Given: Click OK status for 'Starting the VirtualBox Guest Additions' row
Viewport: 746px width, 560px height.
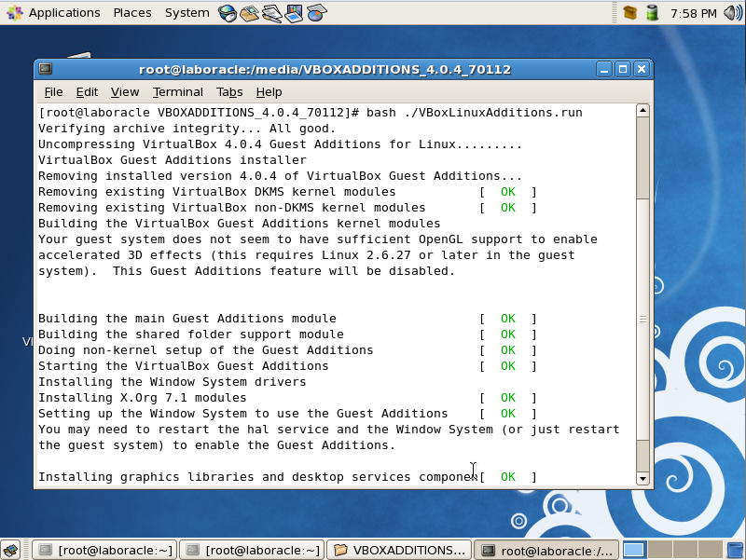Looking at the screenshot, I should (x=507, y=366).
